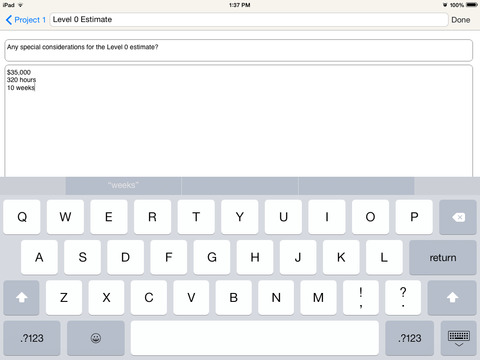The width and height of the screenshot is (480, 360).
Task: Tap the right shift arrow key
Action: pyautogui.click(x=452, y=297)
